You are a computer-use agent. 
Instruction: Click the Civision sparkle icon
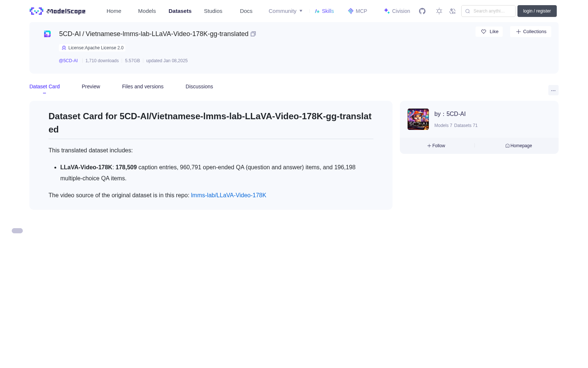click(x=387, y=11)
